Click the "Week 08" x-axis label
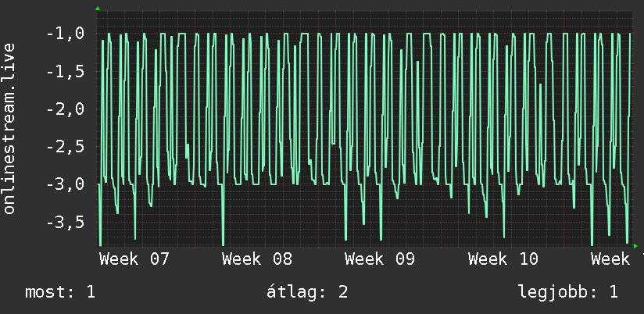 pos(256,259)
